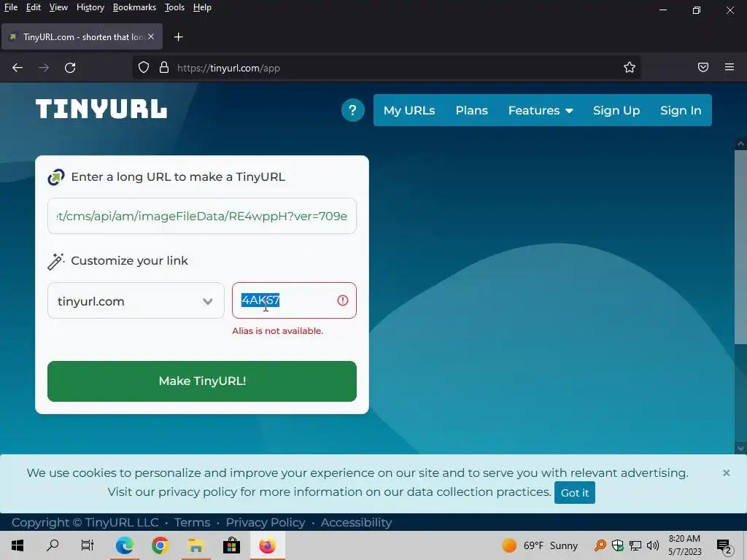Open the Firefox hamburger menu
The height and width of the screenshot is (560, 747).
(x=729, y=67)
